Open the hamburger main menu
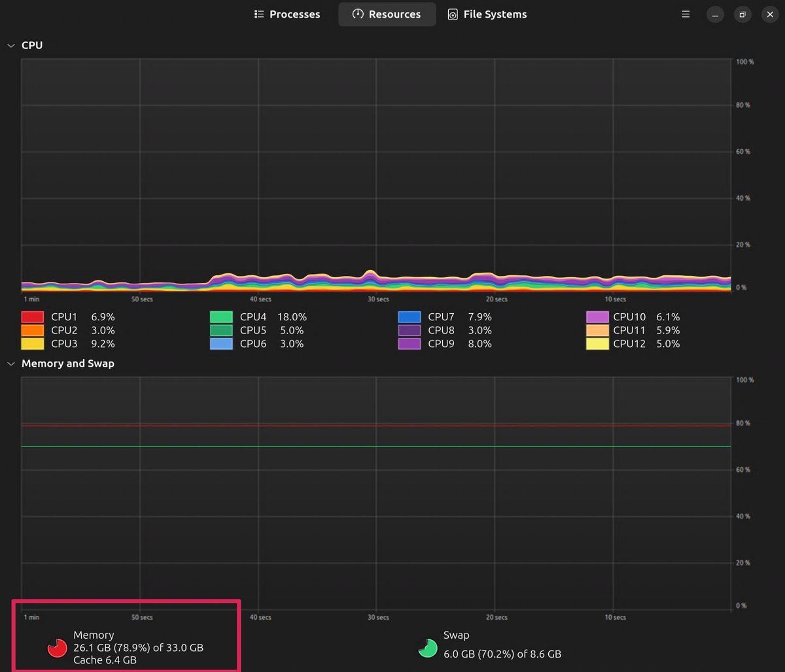Screen dimensions: 785x672 click(x=686, y=14)
